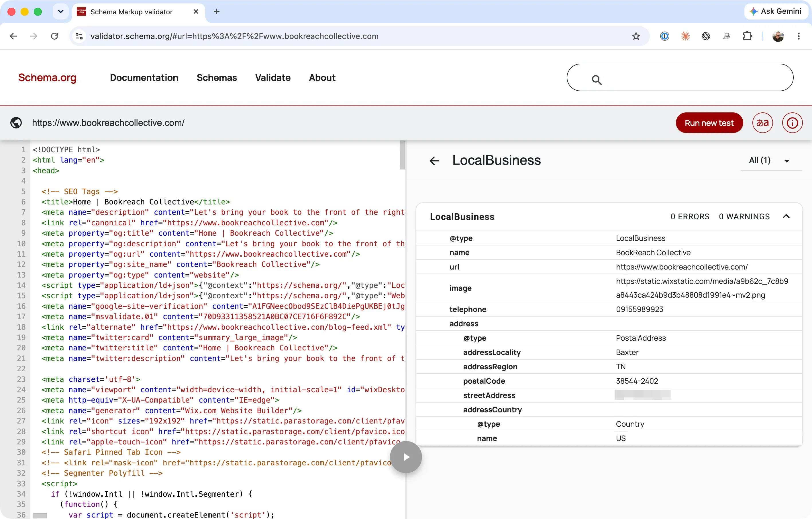Click the browser back arrow
This screenshot has height=519, width=812.
tap(13, 36)
